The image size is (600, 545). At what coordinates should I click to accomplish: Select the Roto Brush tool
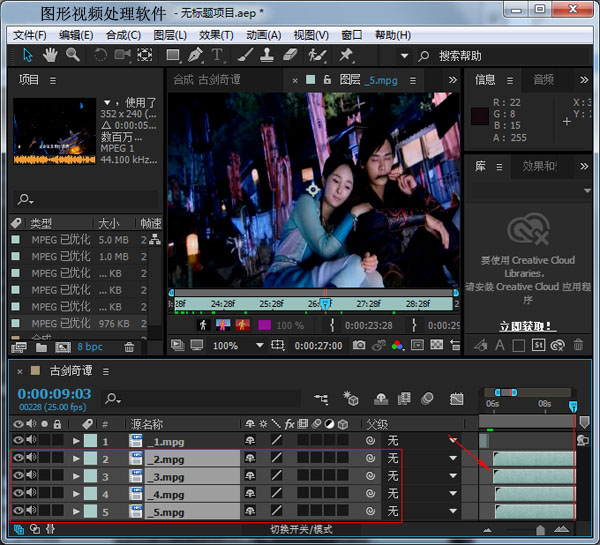317,56
